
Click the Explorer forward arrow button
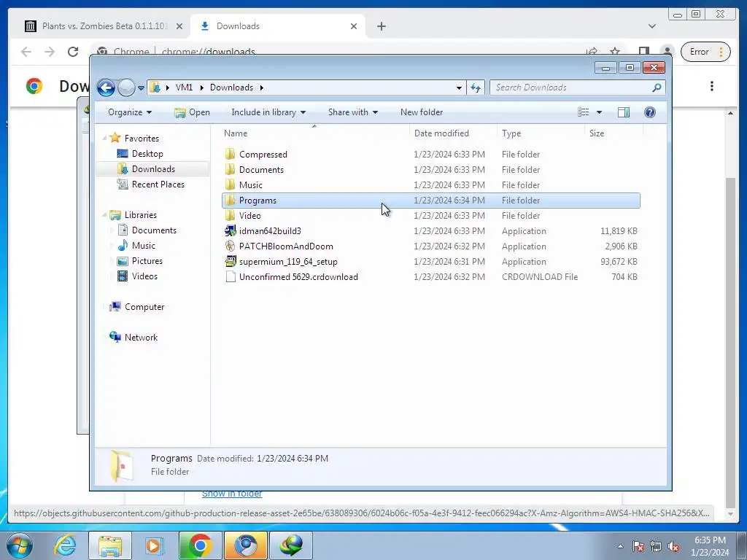[x=126, y=87]
